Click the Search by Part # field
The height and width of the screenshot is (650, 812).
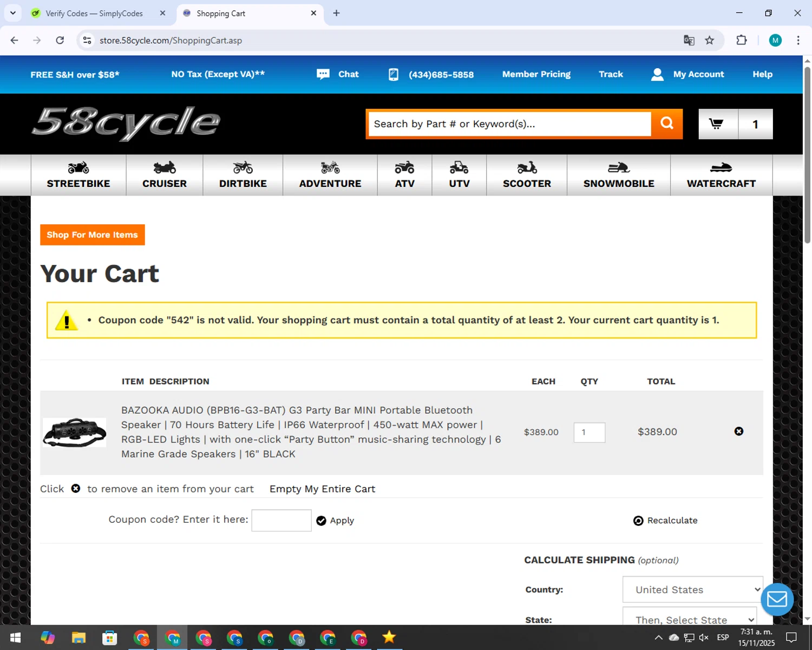coord(509,124)
